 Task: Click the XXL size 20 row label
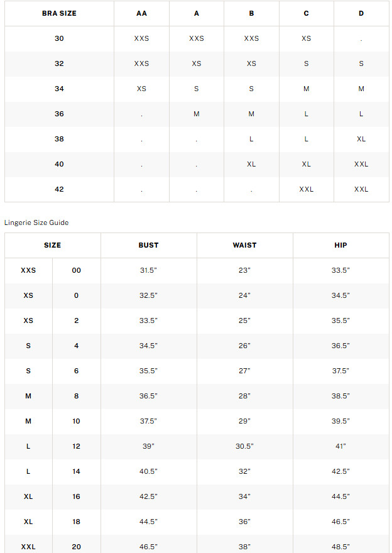pyautogui.click(x=28, y=547)
